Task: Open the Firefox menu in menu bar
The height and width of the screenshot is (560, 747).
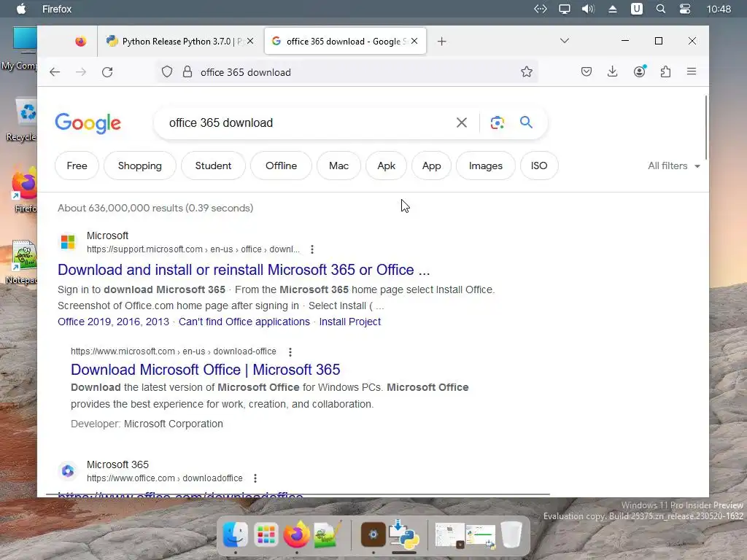Action: coord(57,9)
